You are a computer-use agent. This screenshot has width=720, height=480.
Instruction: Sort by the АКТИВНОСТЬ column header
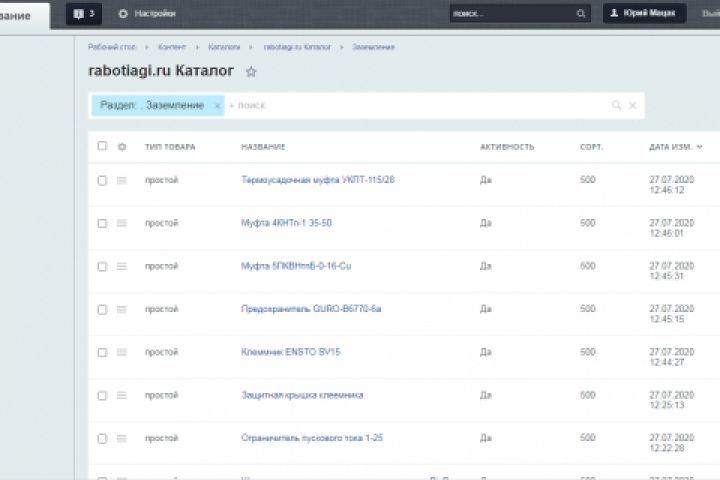507,147
